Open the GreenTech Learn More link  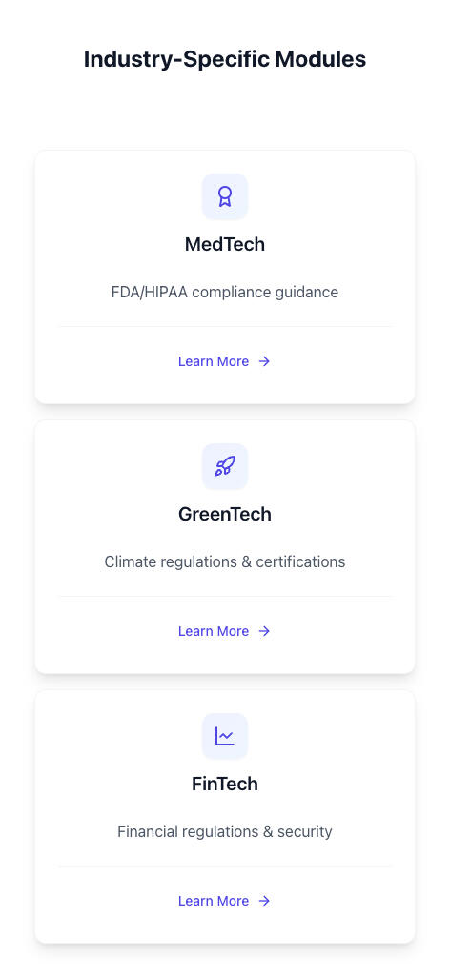tap(224, 631)
